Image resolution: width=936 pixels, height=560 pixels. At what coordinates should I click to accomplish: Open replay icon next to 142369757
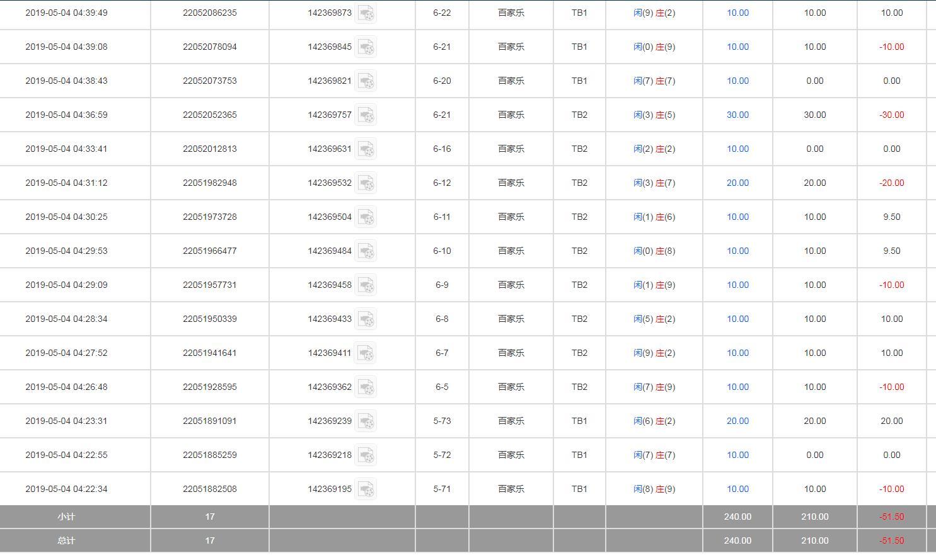coord(366,115)
